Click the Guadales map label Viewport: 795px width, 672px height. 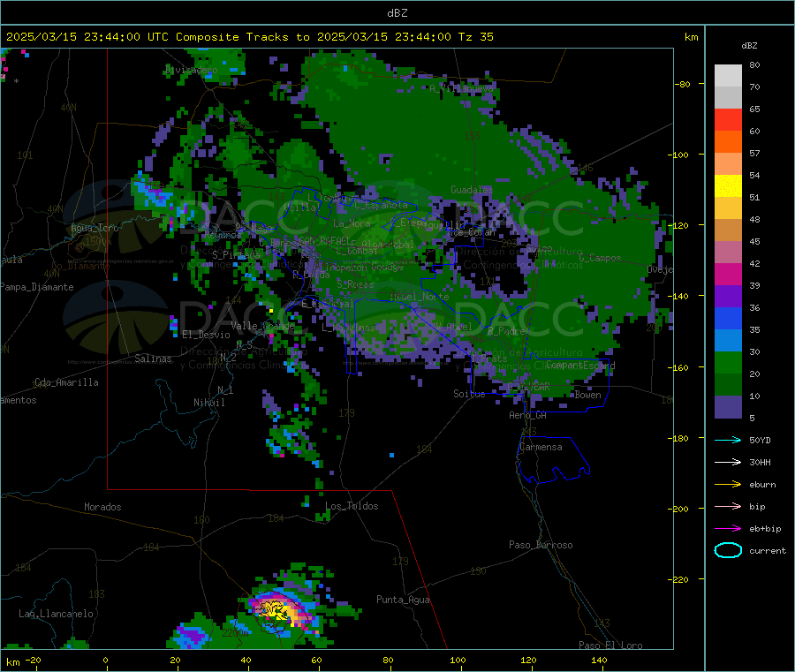(x=472, y=190)
